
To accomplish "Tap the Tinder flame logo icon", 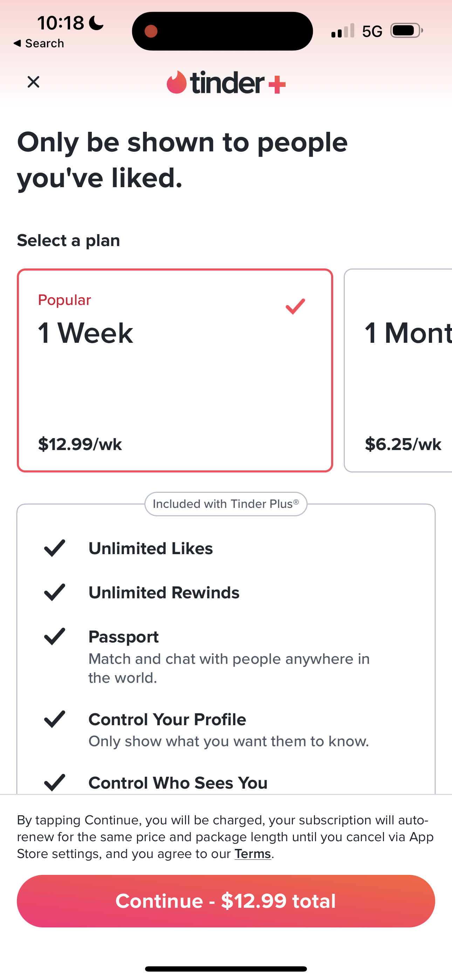I will pyautogui.click(x=176, y=83).
